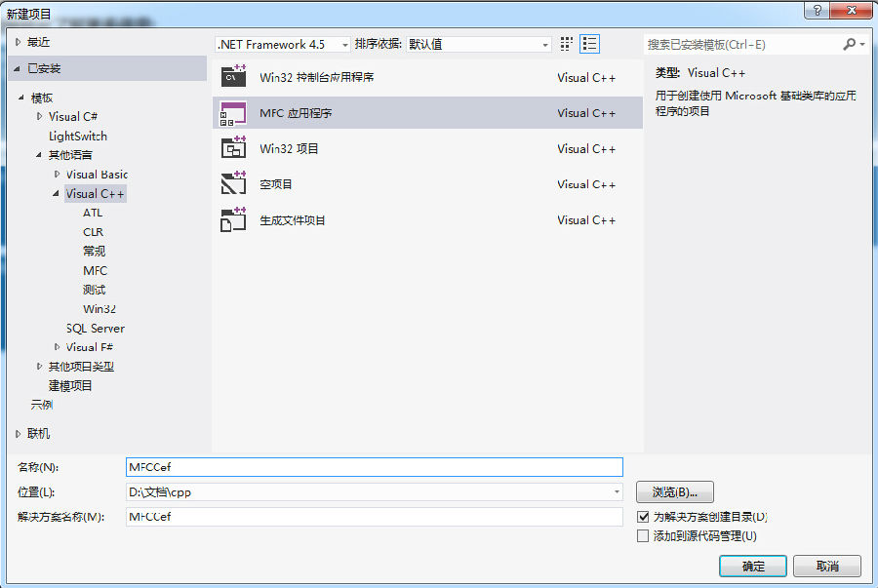Click the 浏览(B)... button

pyautogui.click(x=675, y=492)
